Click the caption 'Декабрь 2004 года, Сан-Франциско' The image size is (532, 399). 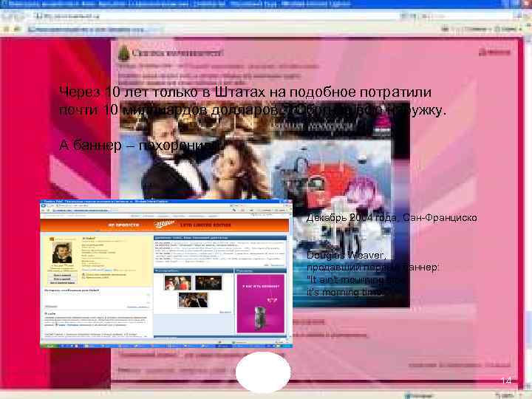(392, 217)
